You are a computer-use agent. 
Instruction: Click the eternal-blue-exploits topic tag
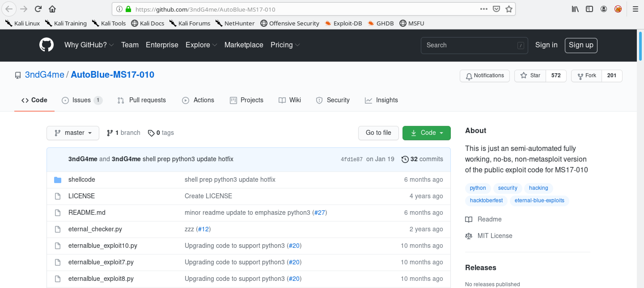539,200
